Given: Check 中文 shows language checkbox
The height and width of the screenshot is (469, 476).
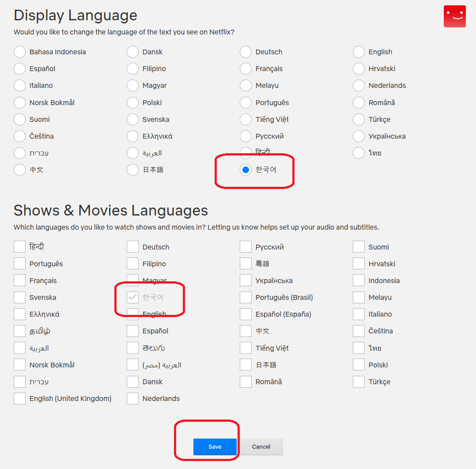Looking at the screenshot, I should tap(245, 331).
